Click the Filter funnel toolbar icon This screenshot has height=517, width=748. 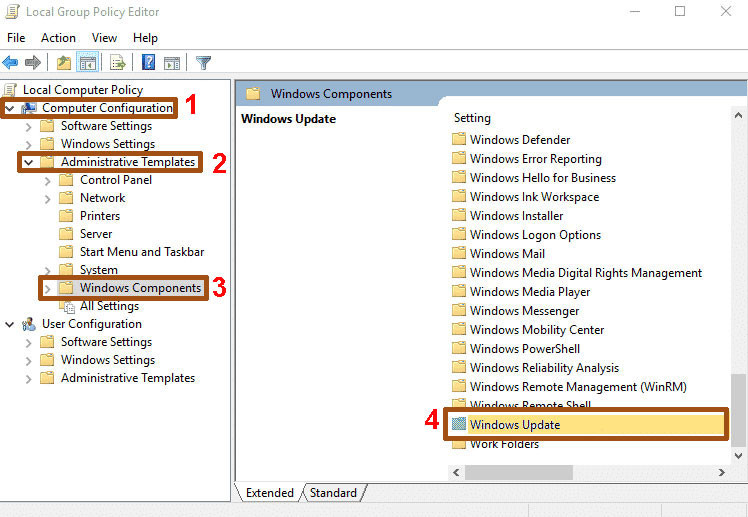(203, 62)
